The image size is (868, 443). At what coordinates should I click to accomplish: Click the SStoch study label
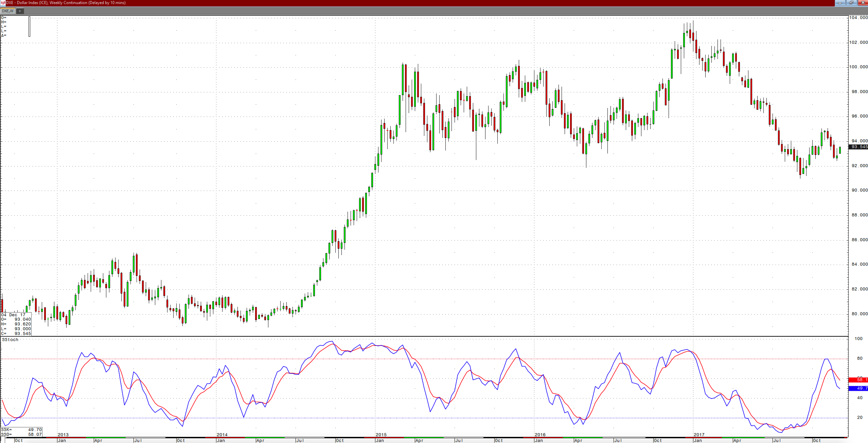pyautogui.click(x=10, y=340)
